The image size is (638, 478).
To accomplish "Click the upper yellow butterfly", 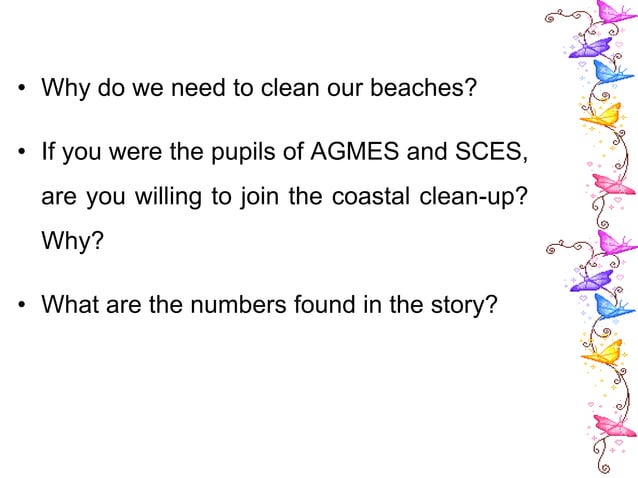I will tap(601, 116).
